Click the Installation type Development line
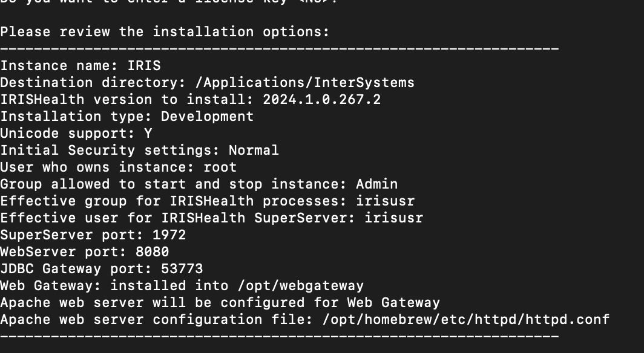644x353 pixels. 126,116
